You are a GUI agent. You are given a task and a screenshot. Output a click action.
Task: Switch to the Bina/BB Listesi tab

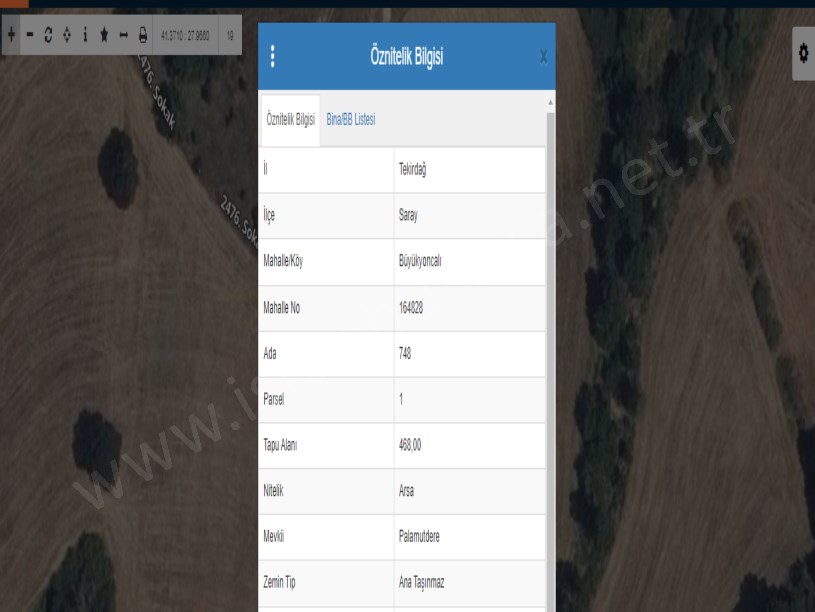351,119
